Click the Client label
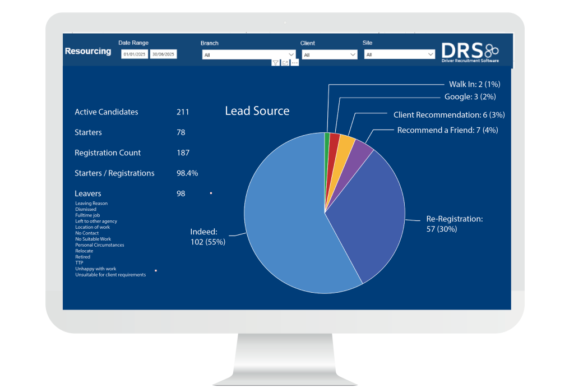Image resolution: width=574 pixels, height=392 pixels. coord(308,43)
